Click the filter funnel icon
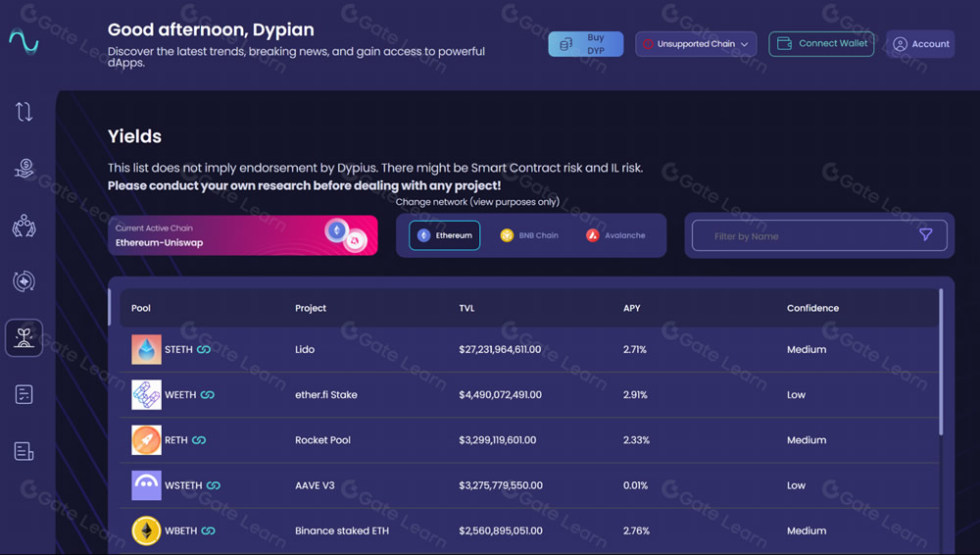Viewport: 980px width, 555px height. tap(926, 234)
